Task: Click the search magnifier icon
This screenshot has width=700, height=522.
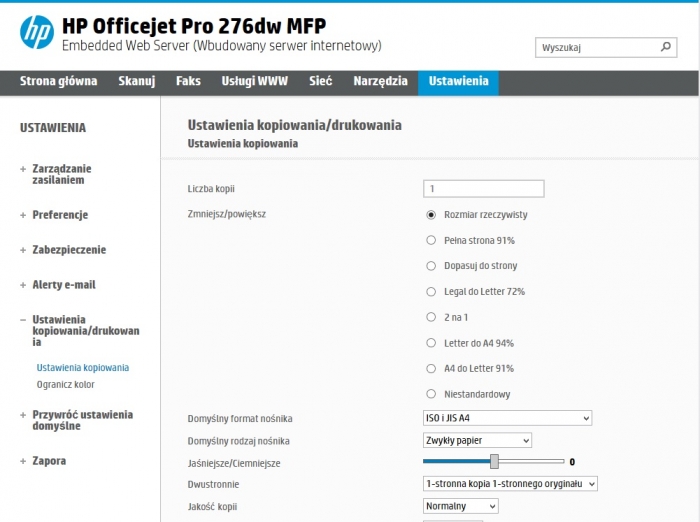Action: coord(666,47)
